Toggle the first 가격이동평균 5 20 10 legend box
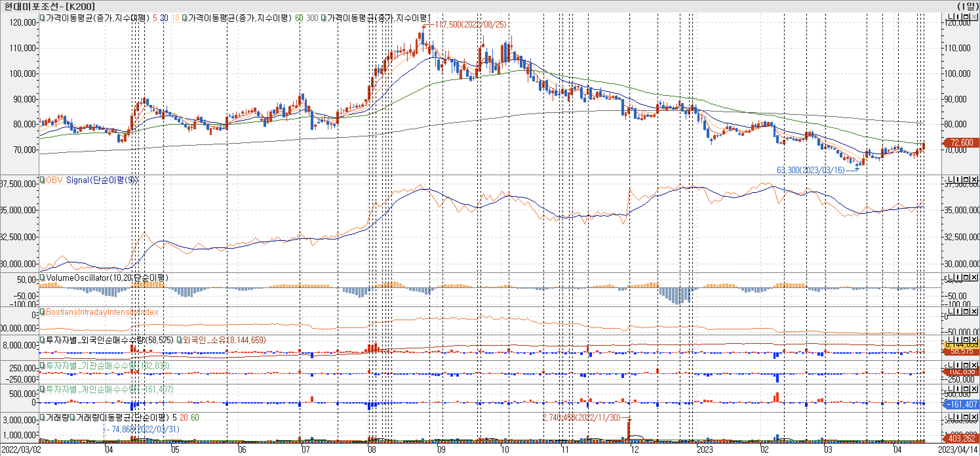980x456 pixels. coord(43,18)
